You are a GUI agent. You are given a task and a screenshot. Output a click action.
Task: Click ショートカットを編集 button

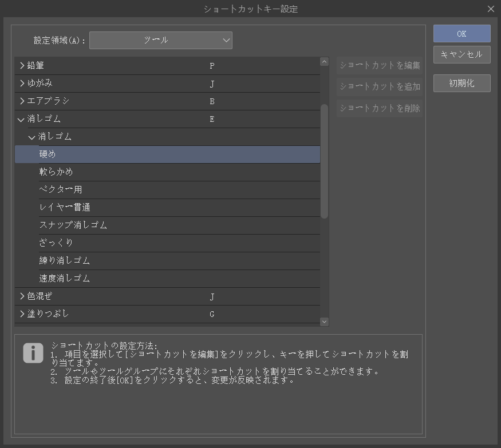point(380,65)
